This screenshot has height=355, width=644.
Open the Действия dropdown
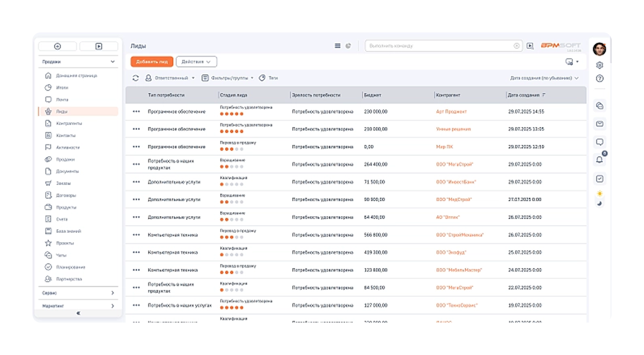pos(196,62)
